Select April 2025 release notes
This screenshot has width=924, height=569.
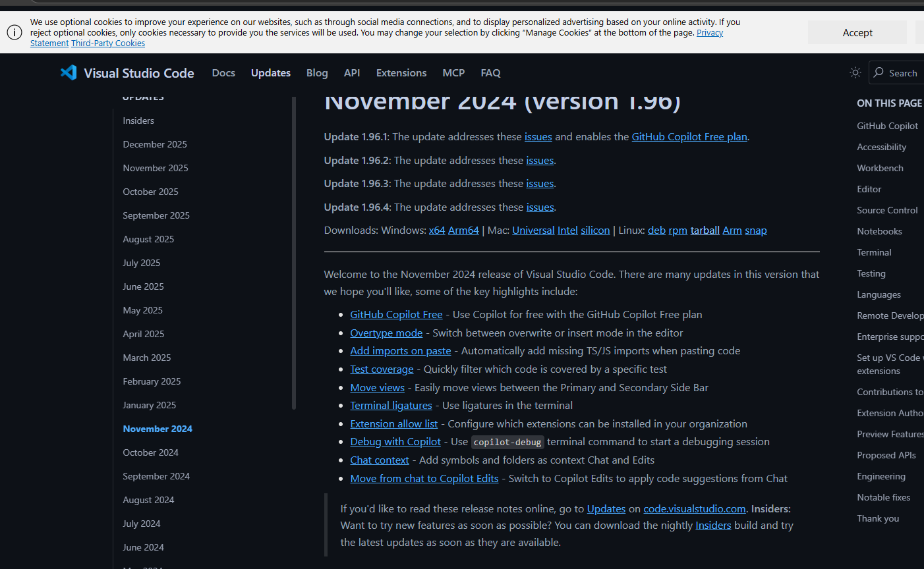point(144,334)
